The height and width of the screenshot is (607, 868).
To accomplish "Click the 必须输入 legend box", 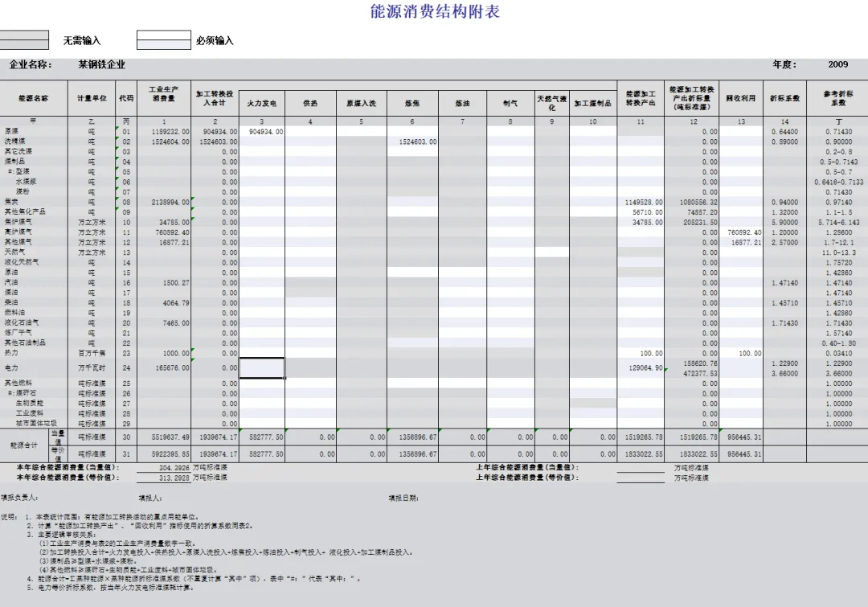I will pos(164,40).
